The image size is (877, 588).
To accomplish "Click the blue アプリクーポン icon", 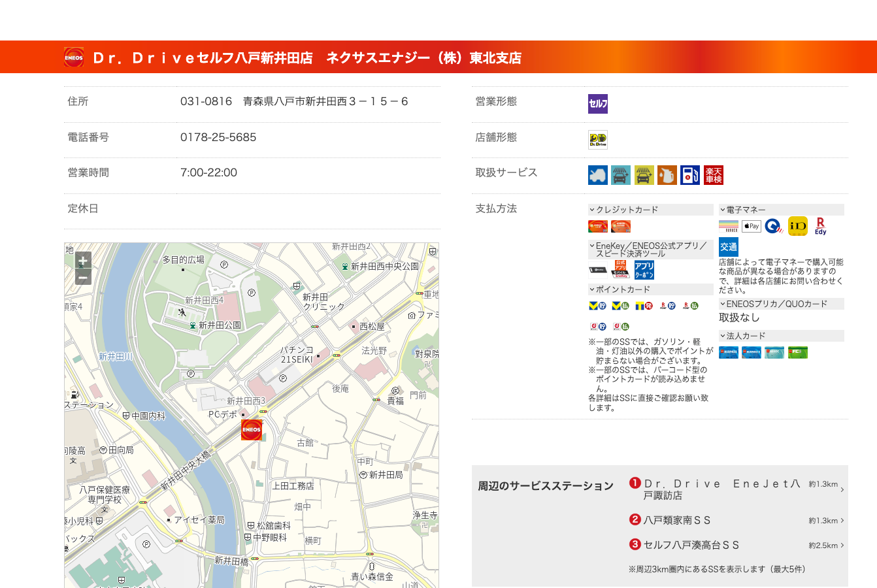I will click(x=644, y=270).
